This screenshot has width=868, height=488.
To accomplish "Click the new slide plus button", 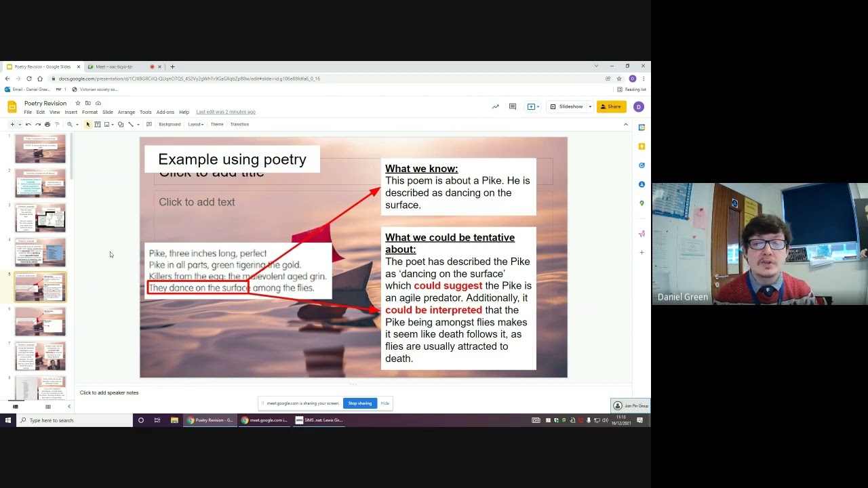I will pos(12,124).
